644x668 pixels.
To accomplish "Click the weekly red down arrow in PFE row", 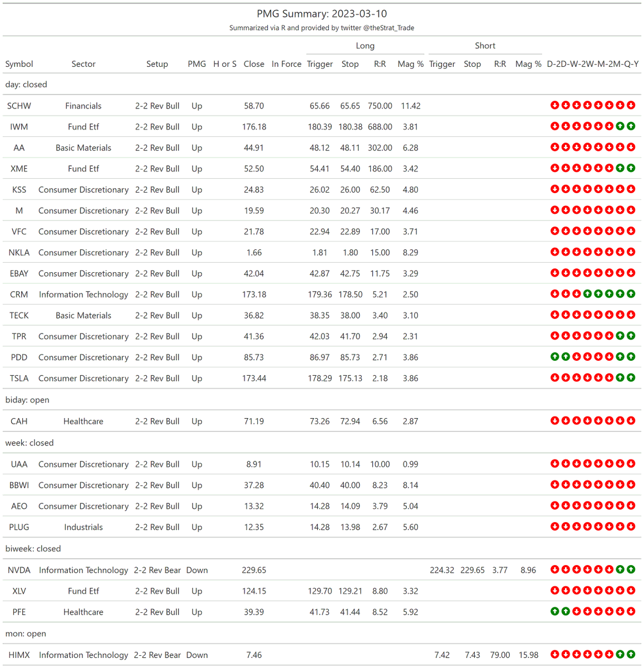I will pos(576,611).
